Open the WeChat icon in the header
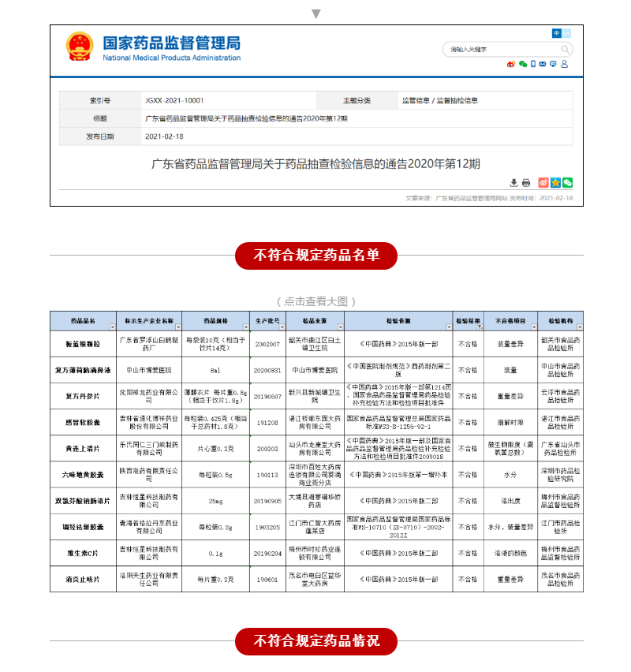This screenshot has height=672, width=631. (x=522, y=64)
